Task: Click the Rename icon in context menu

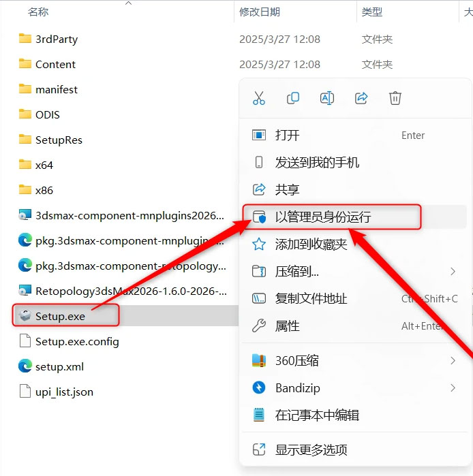Action: coord(327,98)
